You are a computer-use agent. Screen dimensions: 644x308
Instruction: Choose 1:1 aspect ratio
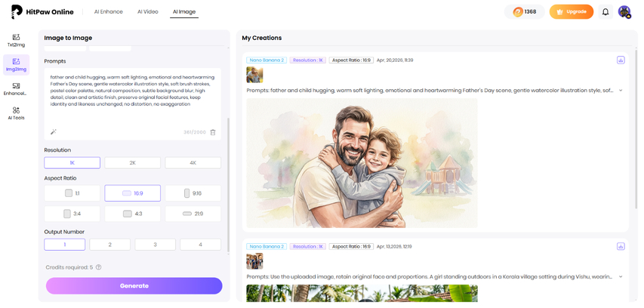pos(72,193)
